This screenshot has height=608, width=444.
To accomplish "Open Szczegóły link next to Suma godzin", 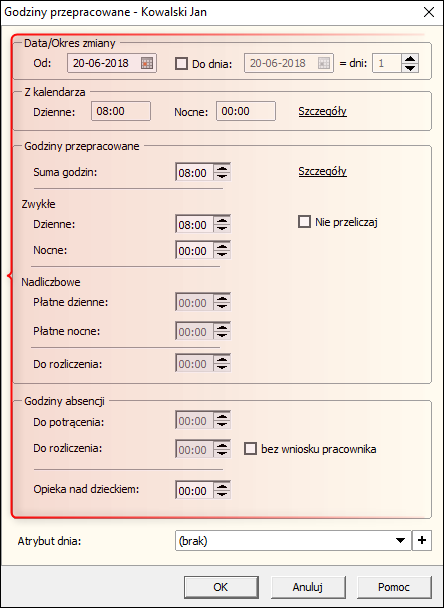I will tap(322, 171).
